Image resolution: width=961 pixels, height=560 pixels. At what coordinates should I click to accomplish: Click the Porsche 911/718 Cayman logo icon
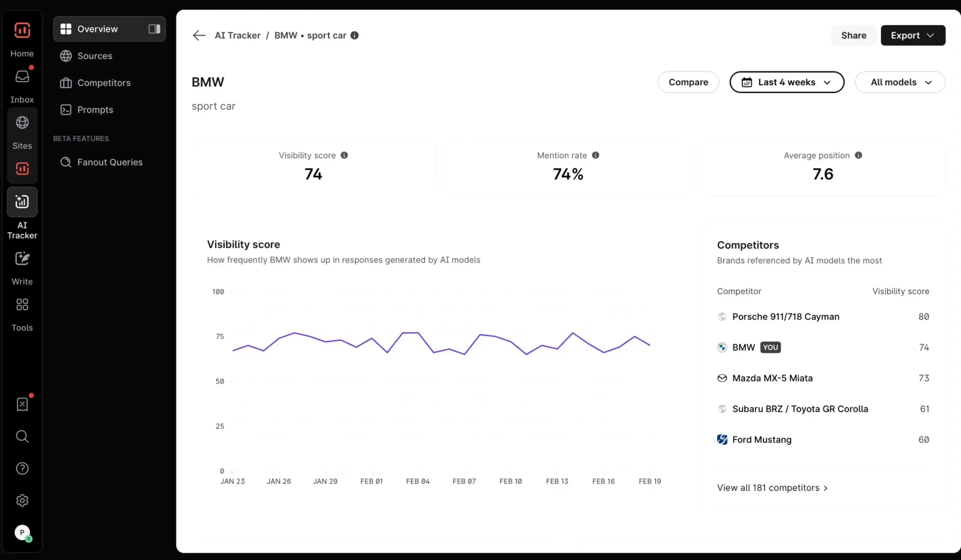pyautogui.click(x=722, y=316)
